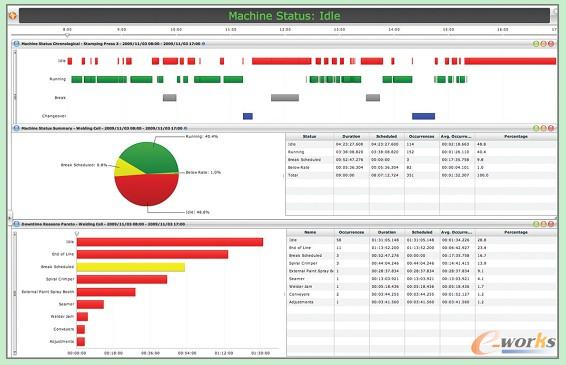Select End of Line row in Pareto table

coord(422,248)
